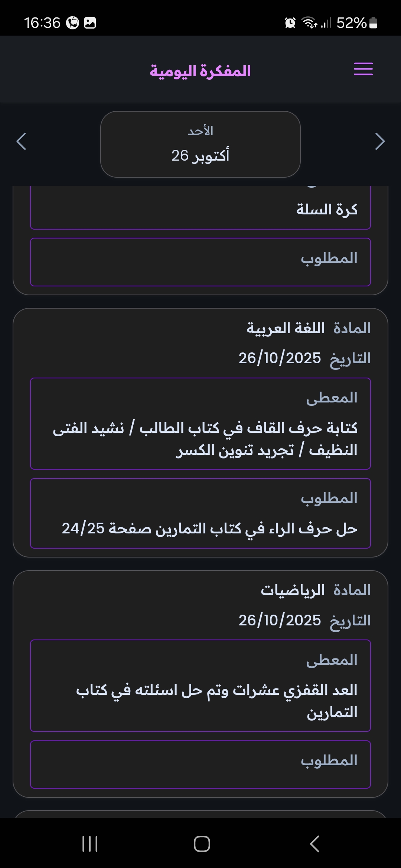Screen dimensions: 401x868
Task: Tap the empty المطلوب box under كرة السلة
Action: tap(200, 262)
